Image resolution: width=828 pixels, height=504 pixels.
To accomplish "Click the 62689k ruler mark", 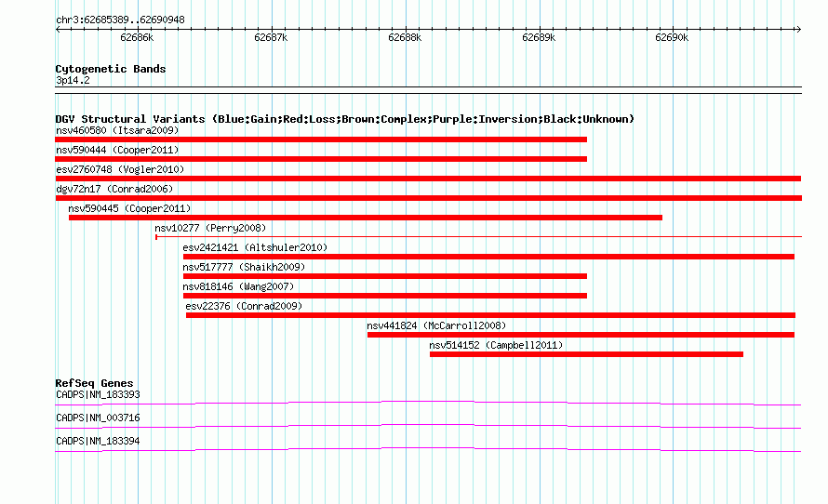I will point(539,38).
